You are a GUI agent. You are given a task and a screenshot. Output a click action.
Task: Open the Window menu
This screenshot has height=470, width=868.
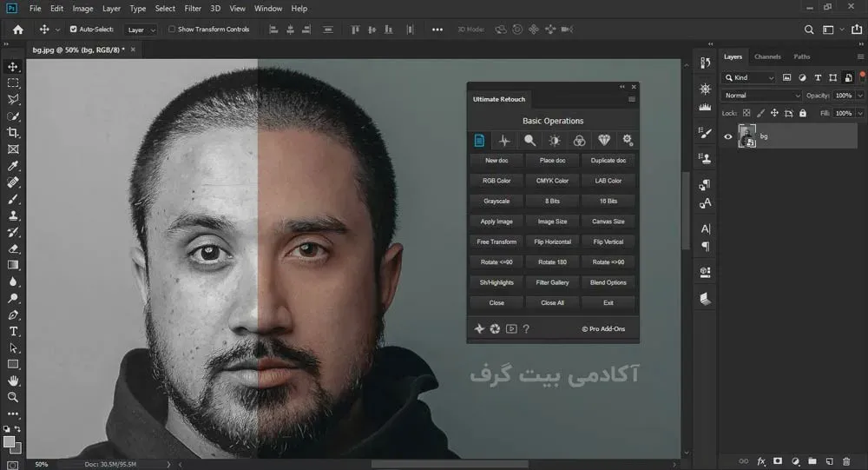268,9
